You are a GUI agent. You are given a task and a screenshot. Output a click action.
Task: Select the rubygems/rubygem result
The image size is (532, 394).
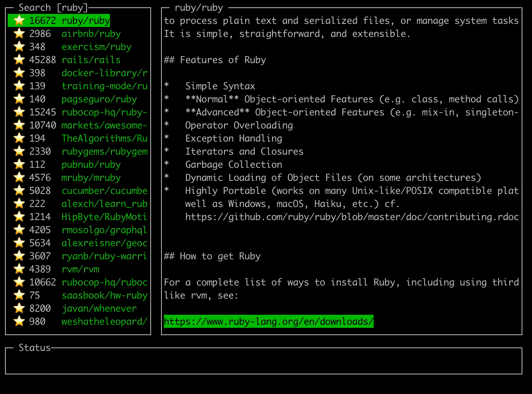tap(105, 151)
